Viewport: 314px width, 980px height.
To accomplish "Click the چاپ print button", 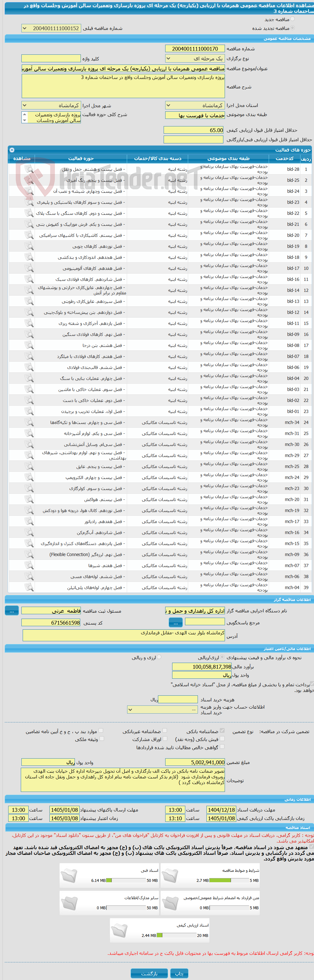I will 179,973.
